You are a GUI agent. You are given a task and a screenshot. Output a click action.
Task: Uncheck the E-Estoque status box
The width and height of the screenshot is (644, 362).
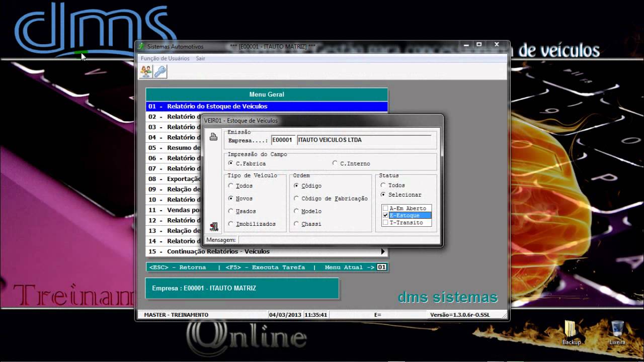385,215
